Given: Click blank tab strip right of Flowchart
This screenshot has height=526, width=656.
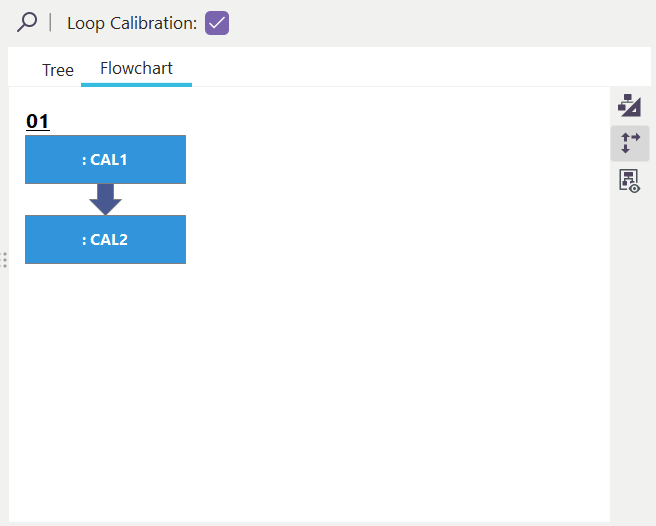Looking at the screenshot, I should point(400,68).
